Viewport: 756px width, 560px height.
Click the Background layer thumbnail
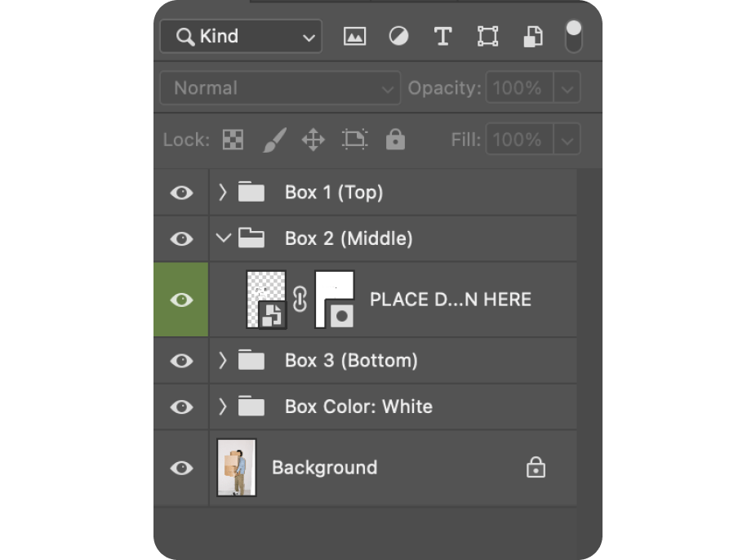point(237,467)
